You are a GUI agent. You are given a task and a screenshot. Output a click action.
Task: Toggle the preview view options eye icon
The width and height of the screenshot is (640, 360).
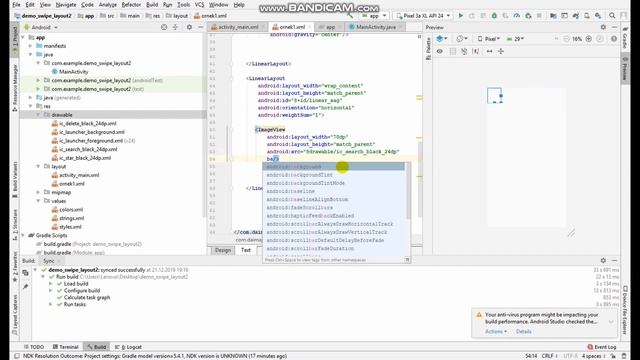(x=440, y=51)
